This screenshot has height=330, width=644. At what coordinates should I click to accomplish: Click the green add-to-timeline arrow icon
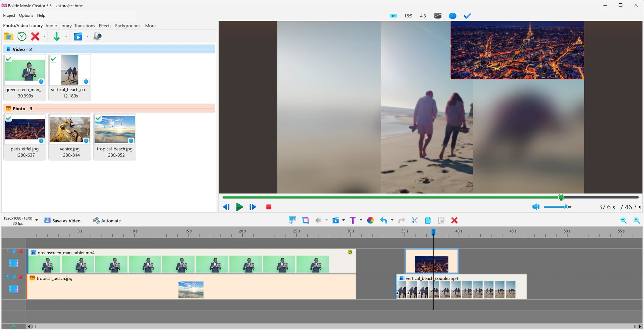(x=56, y=36)
